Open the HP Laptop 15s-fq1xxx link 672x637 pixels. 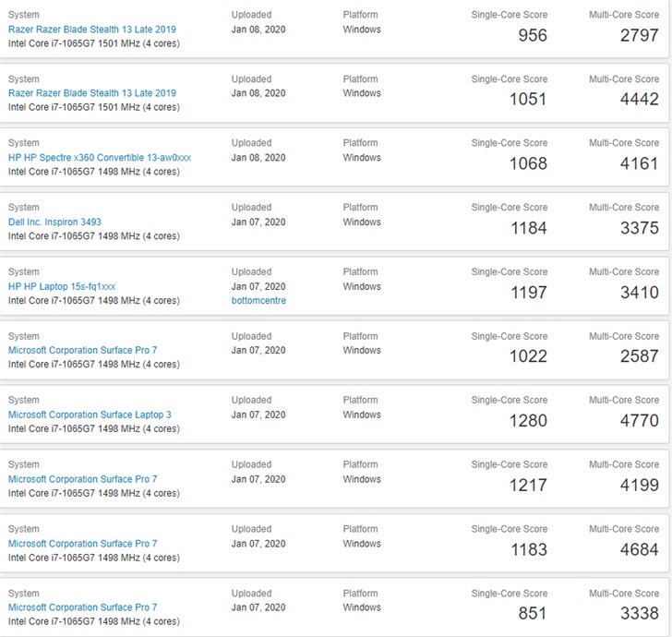[62, 286]
